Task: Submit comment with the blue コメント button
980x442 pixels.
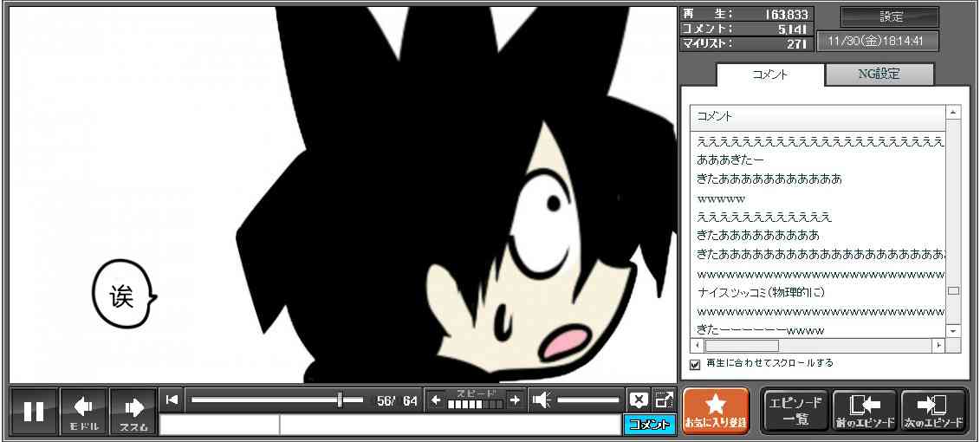Action: pyautogui.click(x=649, y=425)
